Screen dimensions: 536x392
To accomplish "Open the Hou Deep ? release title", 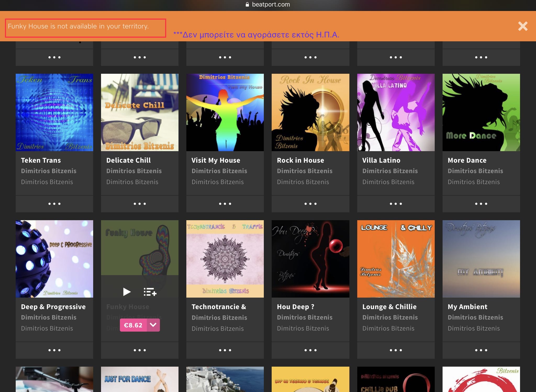I will tap(295, 307).
